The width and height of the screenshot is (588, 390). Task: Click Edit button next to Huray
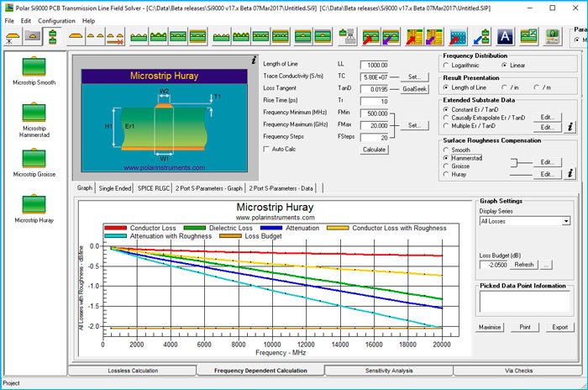547,174
